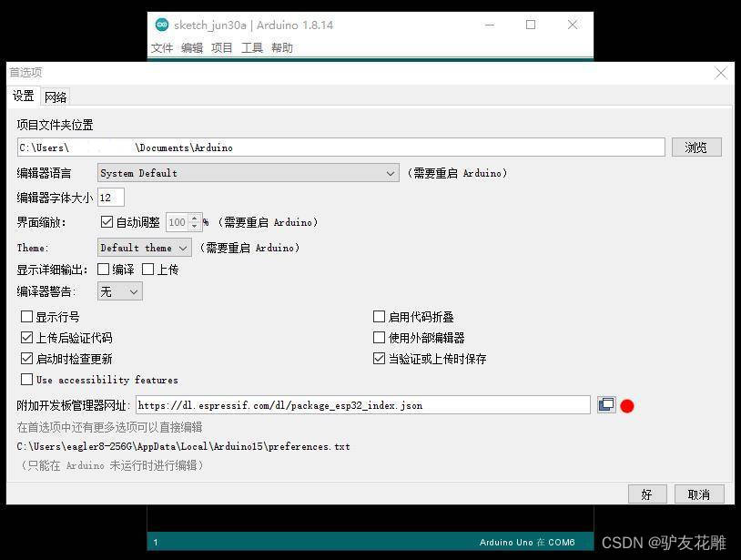Click the editor font size field
Viewport: 741px width, 560px height.
pos(111,198)
